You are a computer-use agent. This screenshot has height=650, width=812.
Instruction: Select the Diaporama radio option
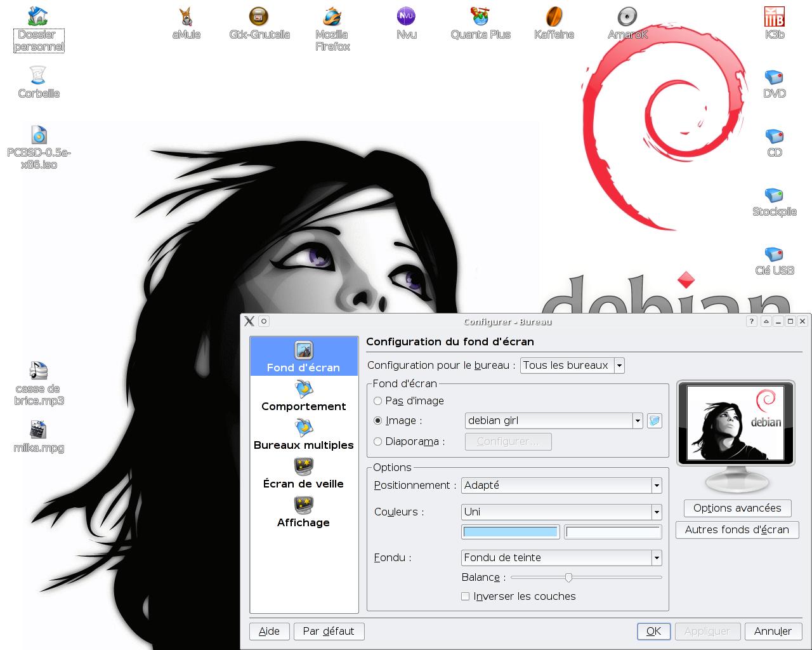pos(377,441)
